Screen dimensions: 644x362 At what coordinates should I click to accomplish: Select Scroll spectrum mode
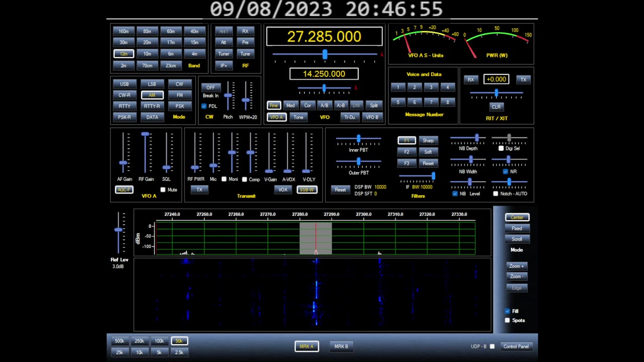517,239
